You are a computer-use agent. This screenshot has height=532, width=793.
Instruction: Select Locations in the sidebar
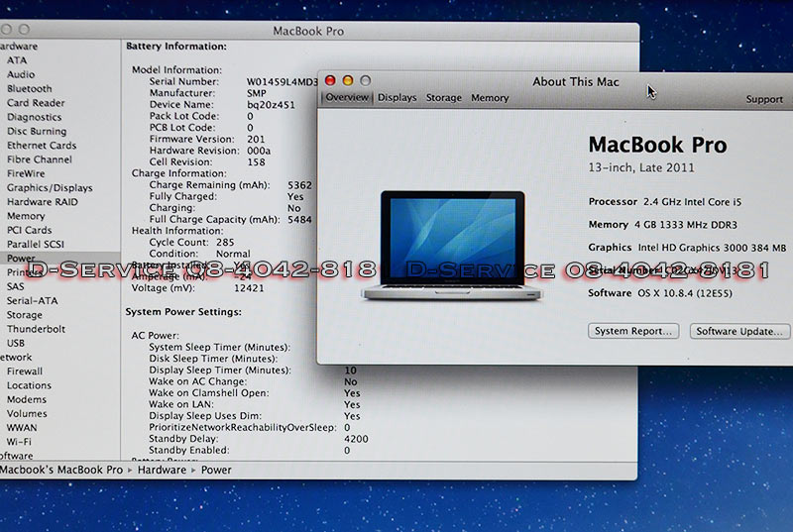[x=29, y=385]
